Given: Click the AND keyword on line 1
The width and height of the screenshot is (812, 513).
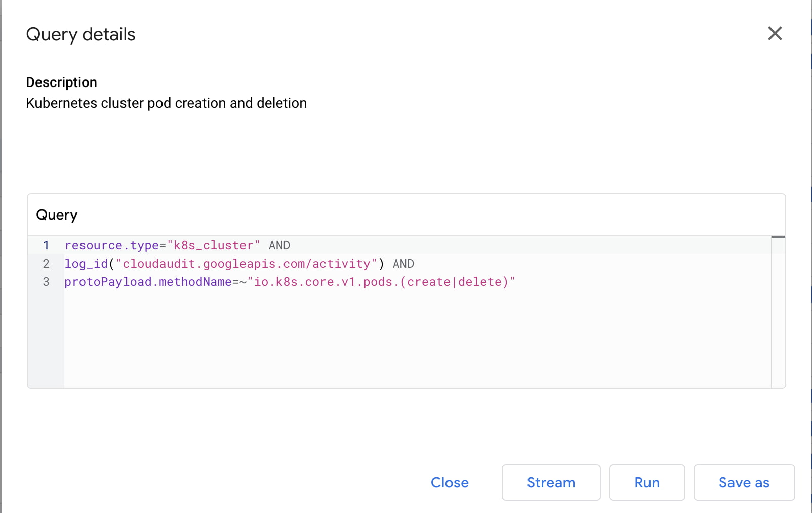Looking at the screenshot, I should pyautogui.click(x=279, y=245).
